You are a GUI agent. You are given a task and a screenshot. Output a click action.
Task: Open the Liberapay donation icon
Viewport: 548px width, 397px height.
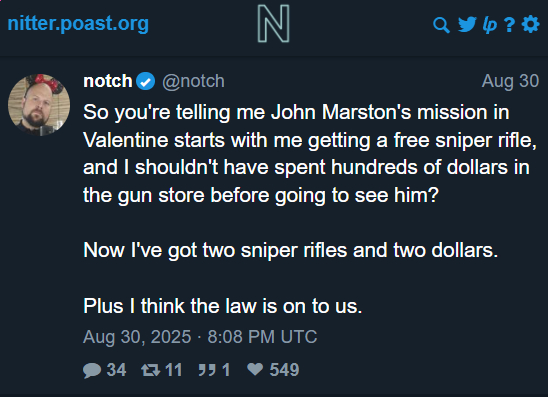click(x=490, y=25)
